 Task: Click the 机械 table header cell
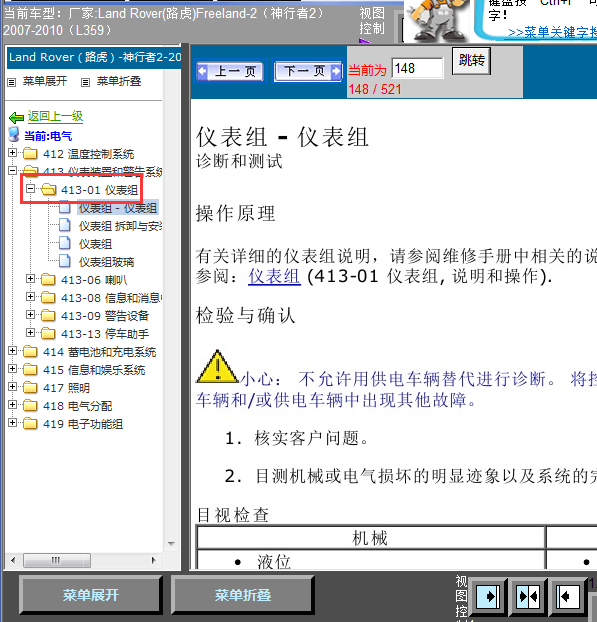(370, 538)
